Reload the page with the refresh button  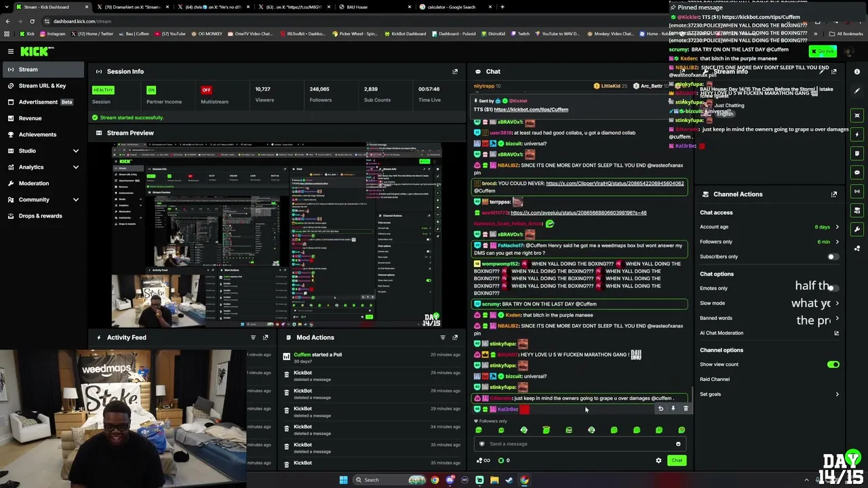32,21
